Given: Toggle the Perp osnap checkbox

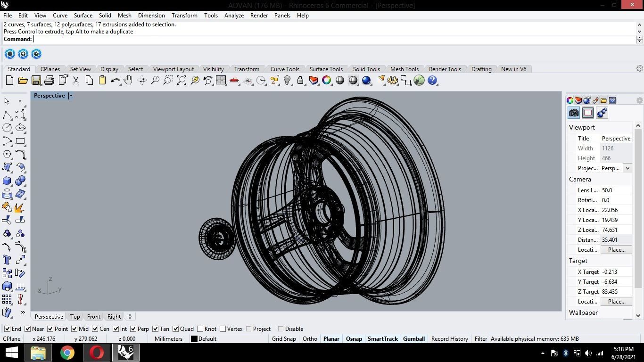Looking at the screenshot, I should tap(133, 329).
